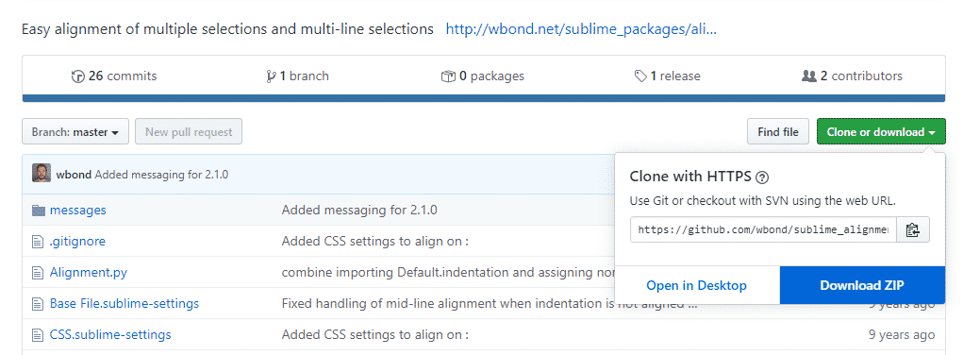Collapse the Clone or download dropdown
This screenshot has width=980, height=355.
point(881,132)
